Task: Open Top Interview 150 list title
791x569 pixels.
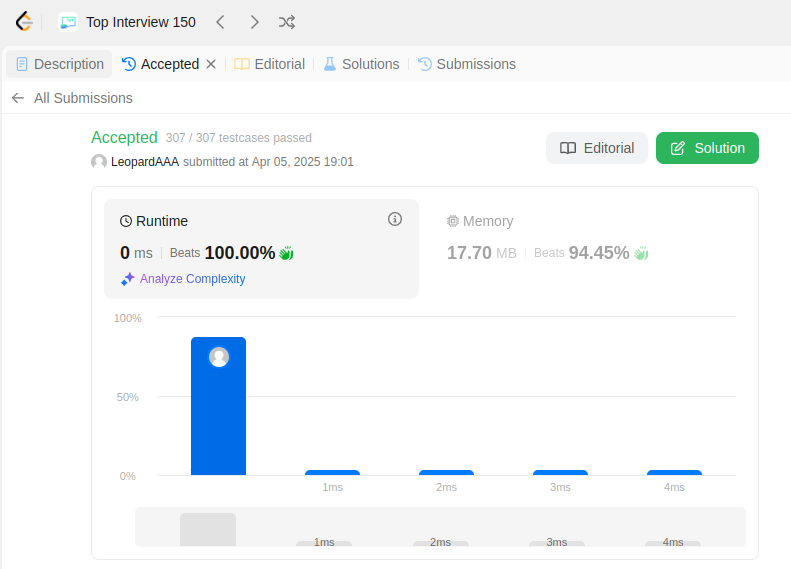Action: (140, 22)
